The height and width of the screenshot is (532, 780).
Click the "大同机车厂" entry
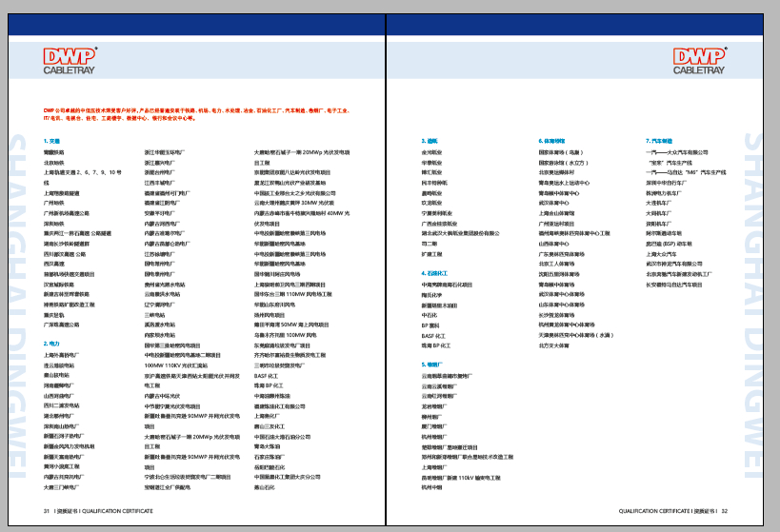point(659,213)
